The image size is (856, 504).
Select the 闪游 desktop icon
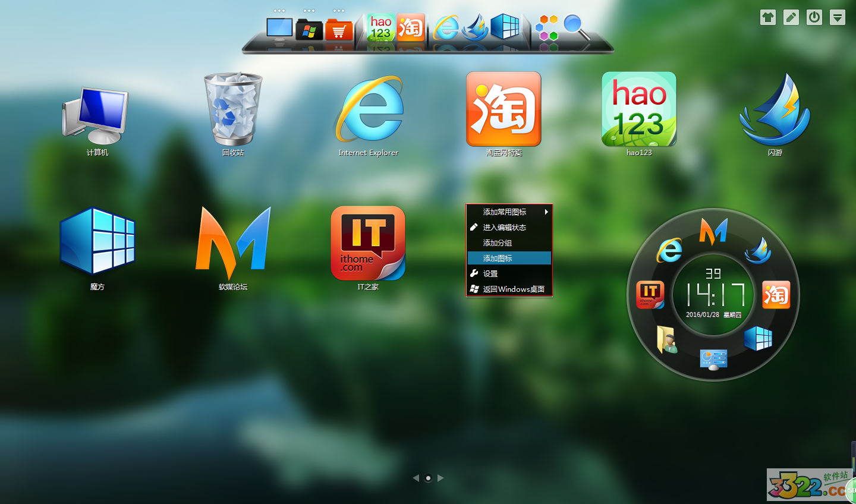pyautogui.click(x=775, y=114)
